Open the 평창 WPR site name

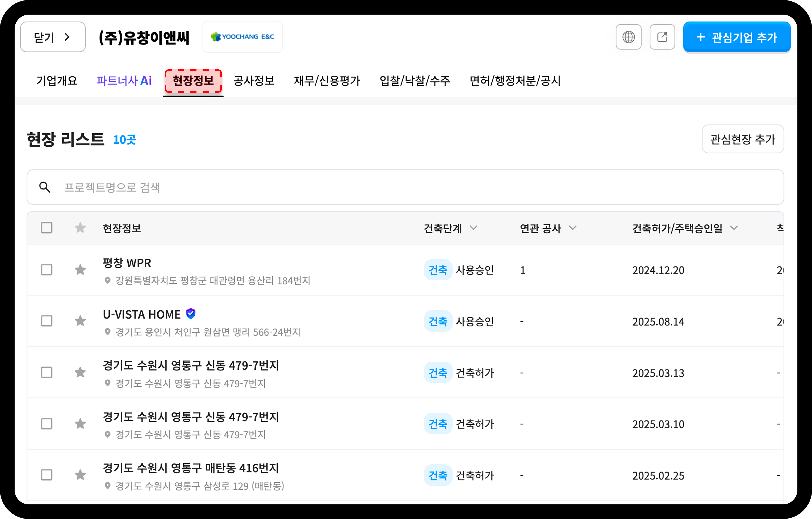point(127,263)
